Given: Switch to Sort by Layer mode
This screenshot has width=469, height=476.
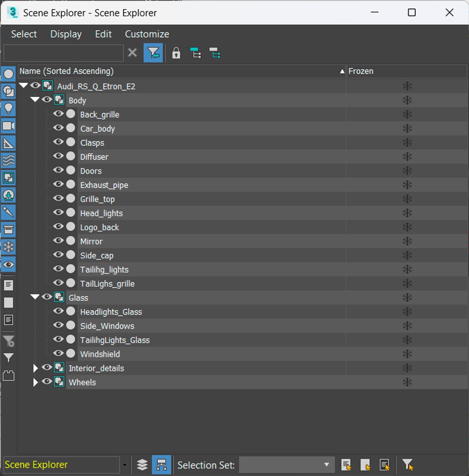Looking at the screenshot, I should coord(142,465).
